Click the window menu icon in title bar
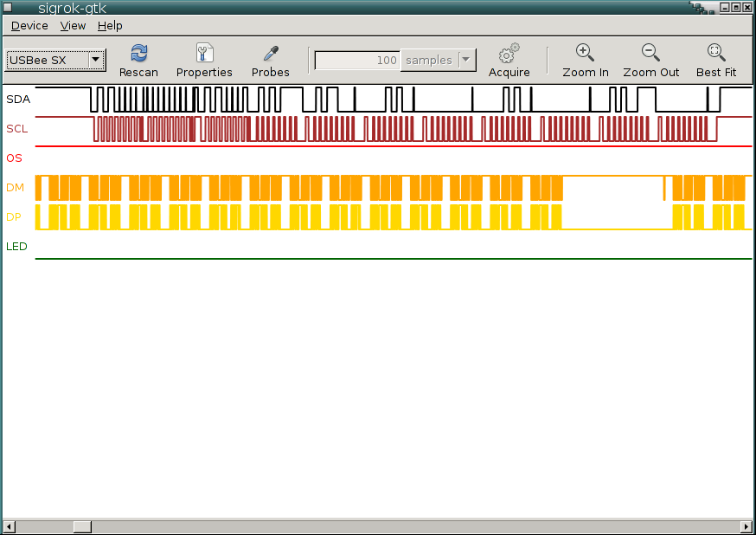Image resolution: width=756 pixels, height=535 pixels. [x=9, y=8]
